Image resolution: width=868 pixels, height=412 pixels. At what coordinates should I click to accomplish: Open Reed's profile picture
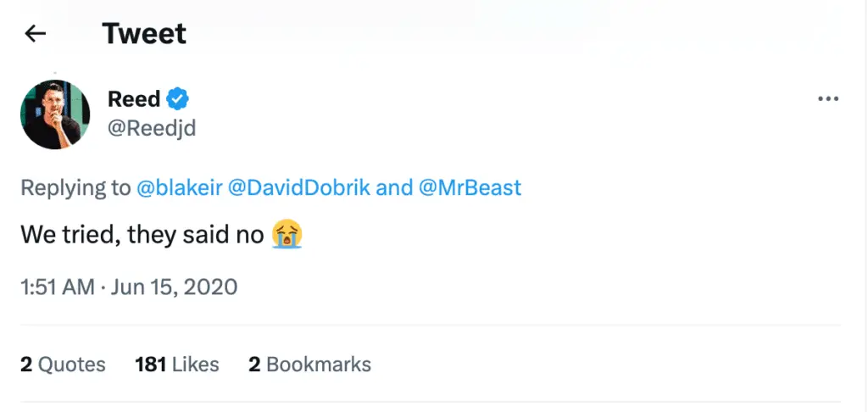tap(55, 114)
